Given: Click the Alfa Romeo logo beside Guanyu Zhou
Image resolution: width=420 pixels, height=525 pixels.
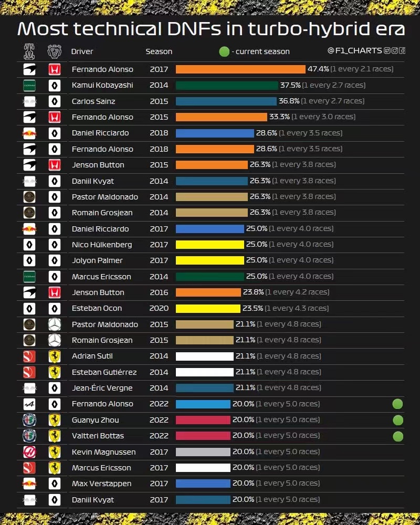Looking at the screenshot, I should (29, 420).
